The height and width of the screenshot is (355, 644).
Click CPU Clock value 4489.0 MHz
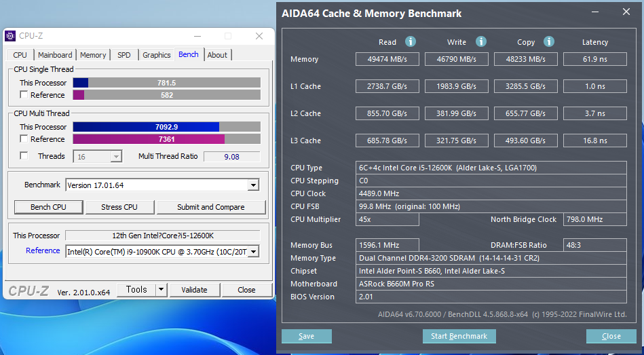click(x=491, y=193)
